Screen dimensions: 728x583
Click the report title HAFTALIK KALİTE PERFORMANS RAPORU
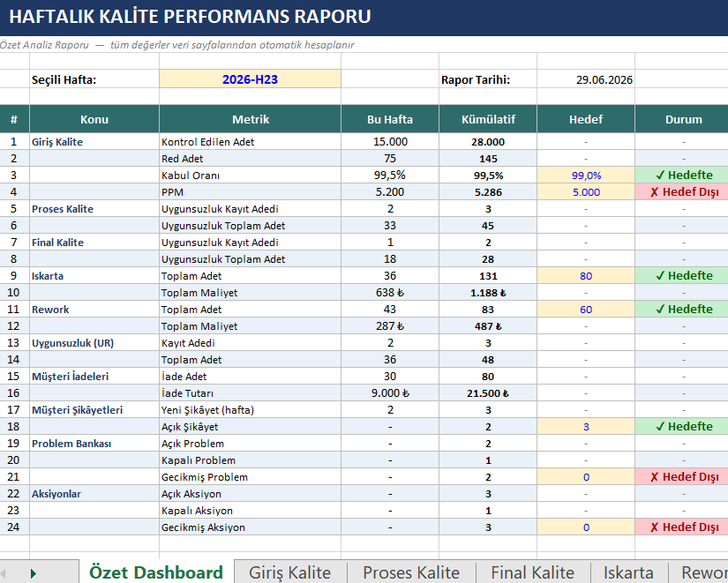pos(190,17)
